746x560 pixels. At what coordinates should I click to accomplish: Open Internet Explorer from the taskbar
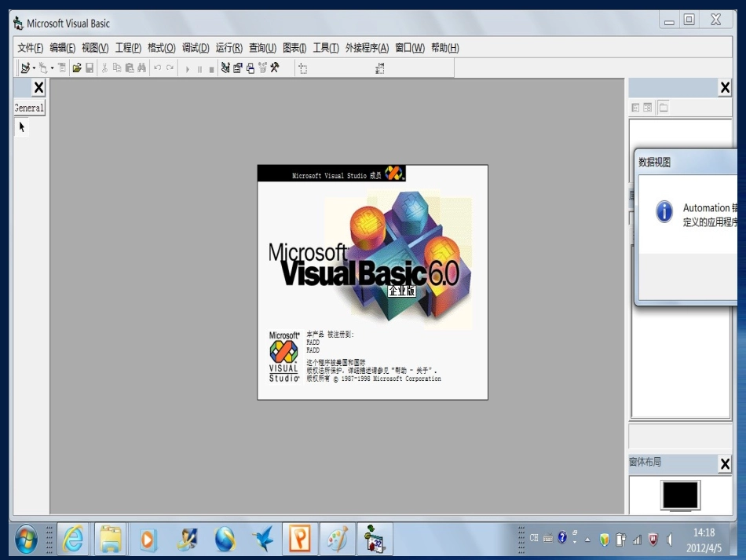[73, 539]
